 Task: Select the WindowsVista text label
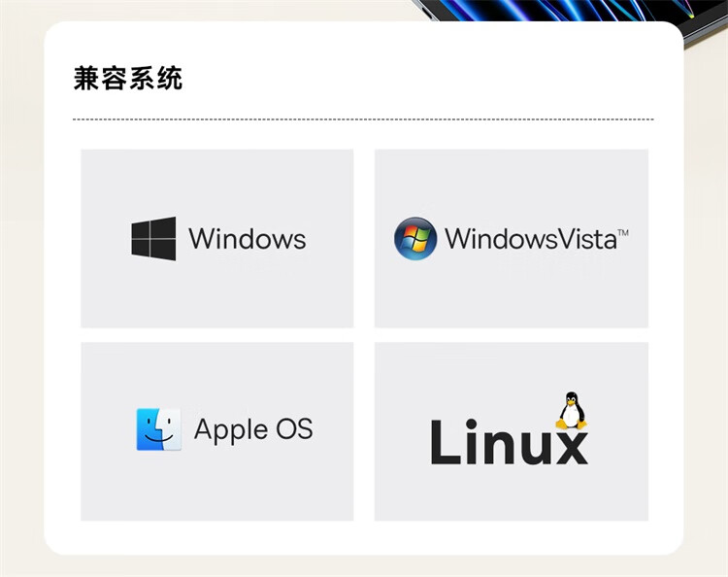coord(531,239)
